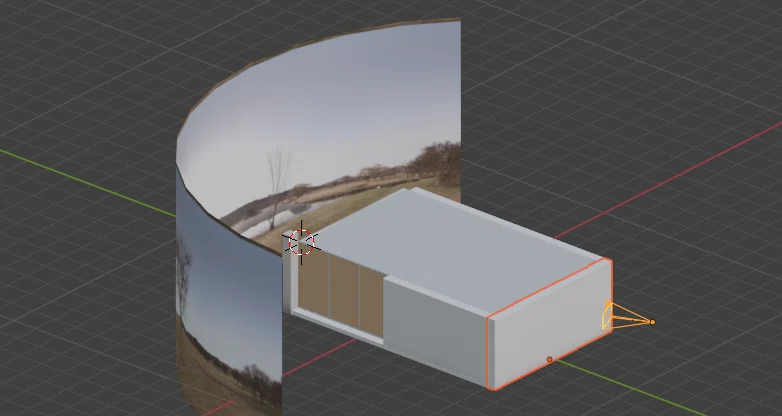Click the brown door panels on building
This screenshot has width=782, height=416.
[x=340, y=292]
